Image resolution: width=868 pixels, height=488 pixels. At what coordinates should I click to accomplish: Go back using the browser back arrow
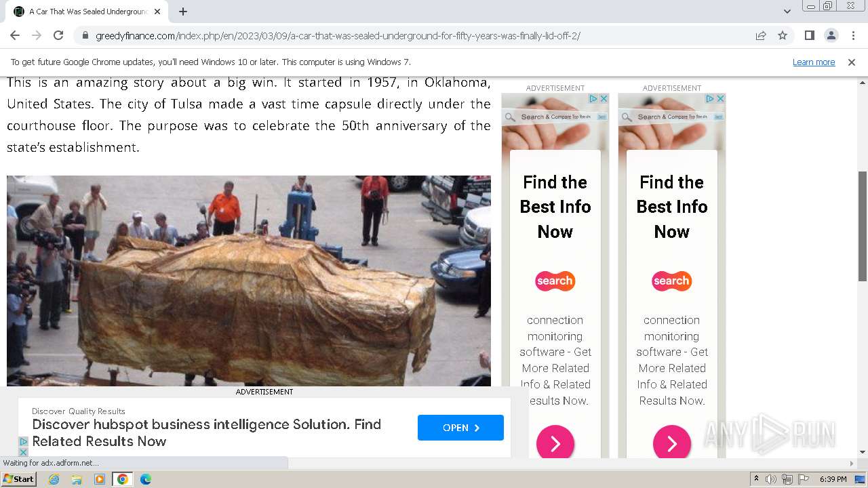pyautogui.click(x=15, y=36)
